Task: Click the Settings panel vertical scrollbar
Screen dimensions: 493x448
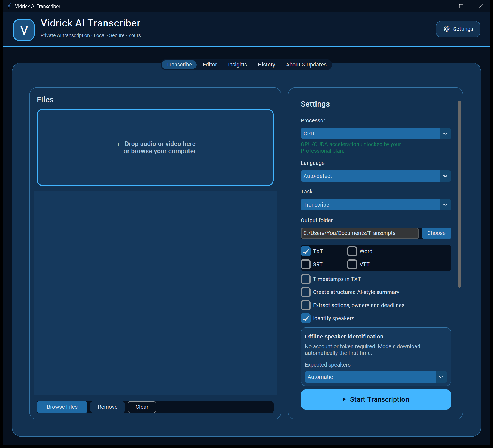Action: point(459,194)
